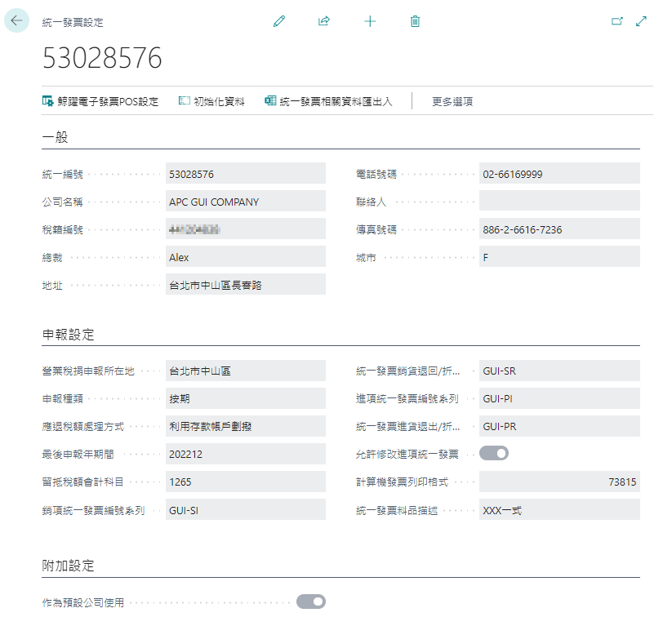Click 進項統一發票編號系列 field GUI-PI
Viewport: 672px width, 626px height.
[x=559, y=398]
